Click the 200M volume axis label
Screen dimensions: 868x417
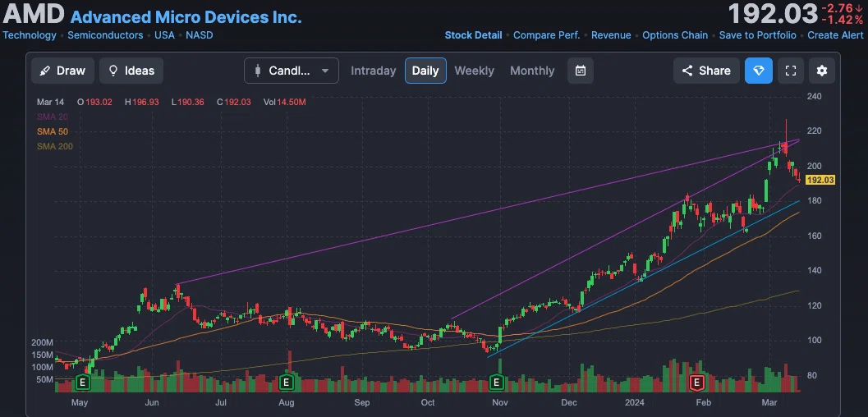click(x=42, y=343)
